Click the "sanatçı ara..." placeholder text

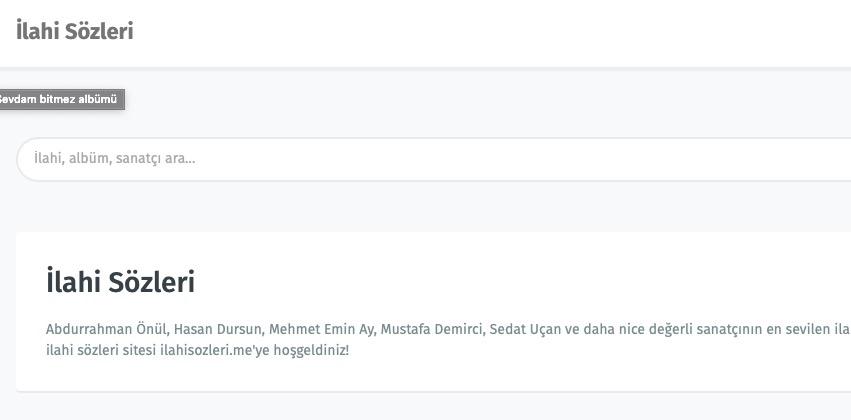coord(156,159)
